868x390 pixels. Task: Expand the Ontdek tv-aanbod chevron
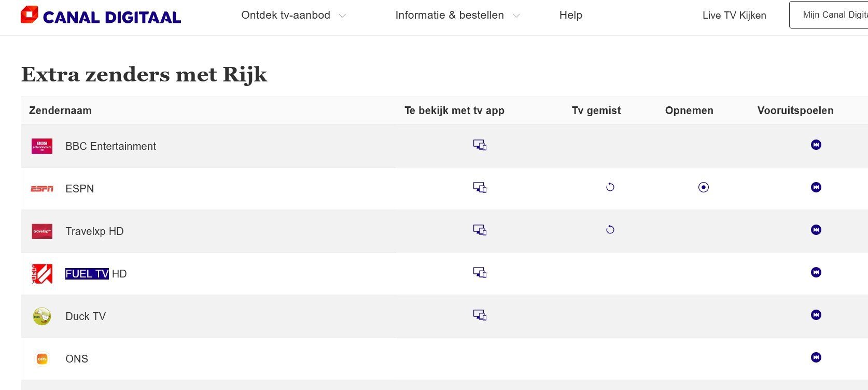[x=342, y=16]
